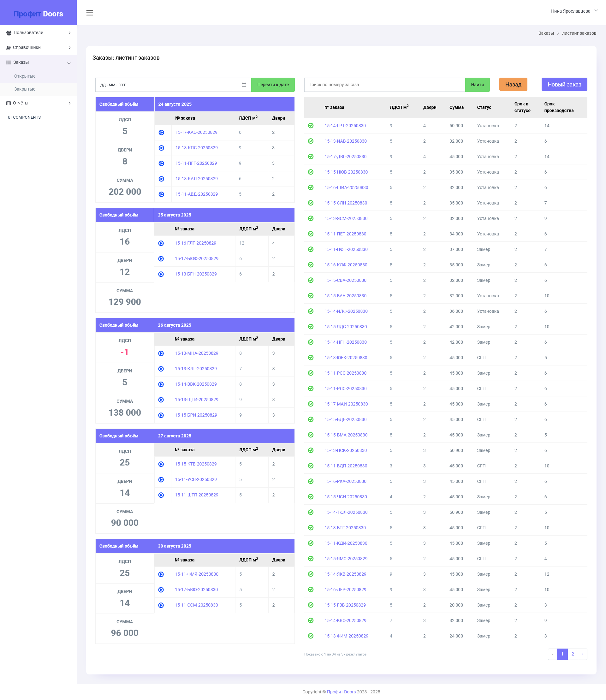
Task: Click the green status icon next to 15-14-ГРТ-20250830
Action: (311, 126)
